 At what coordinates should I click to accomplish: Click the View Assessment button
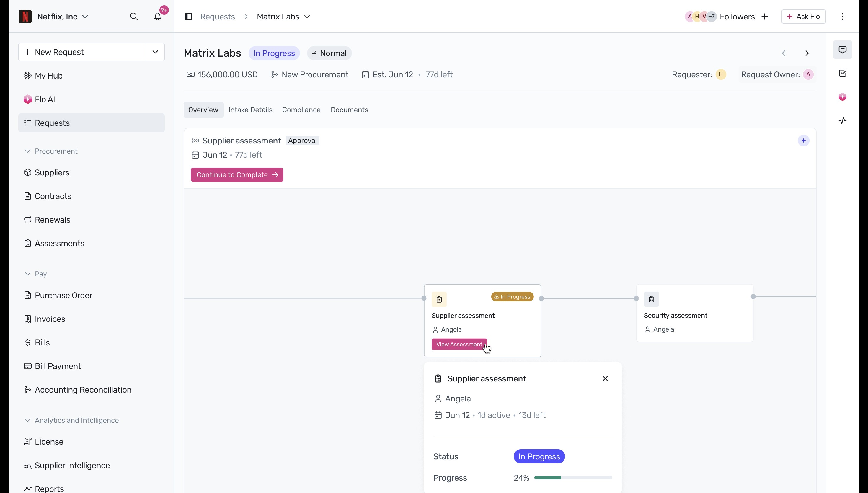click(x=459, y=344)
